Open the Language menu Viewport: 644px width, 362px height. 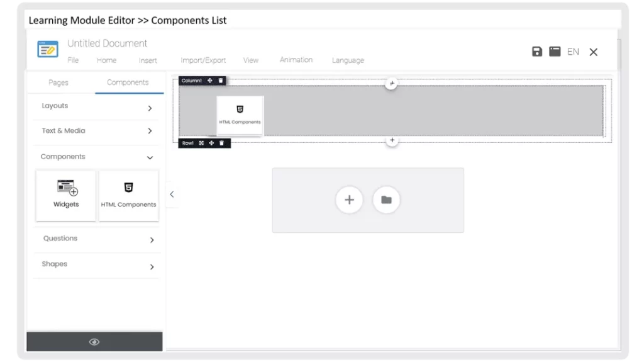pos(348,60)
